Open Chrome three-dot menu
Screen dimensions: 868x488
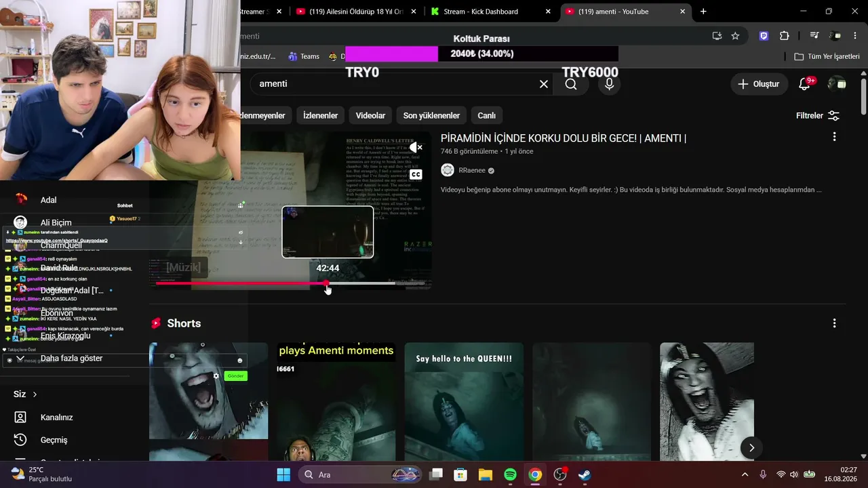pyautogui.click(x=855, y=36)
